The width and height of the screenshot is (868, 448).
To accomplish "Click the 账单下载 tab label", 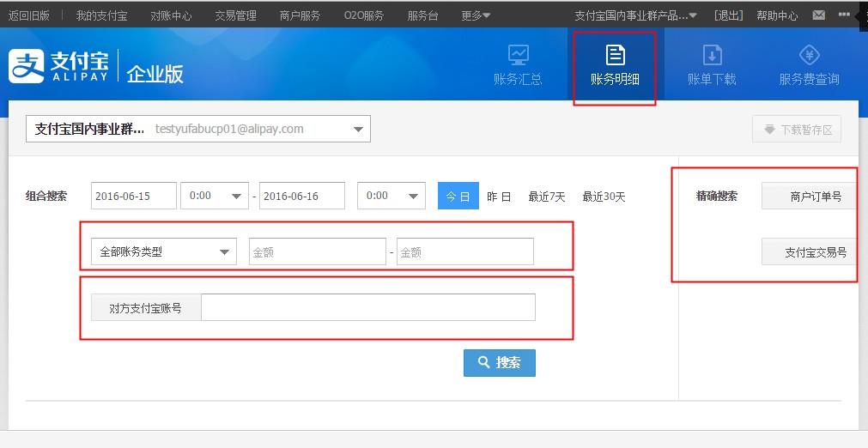I will point(712,79).
